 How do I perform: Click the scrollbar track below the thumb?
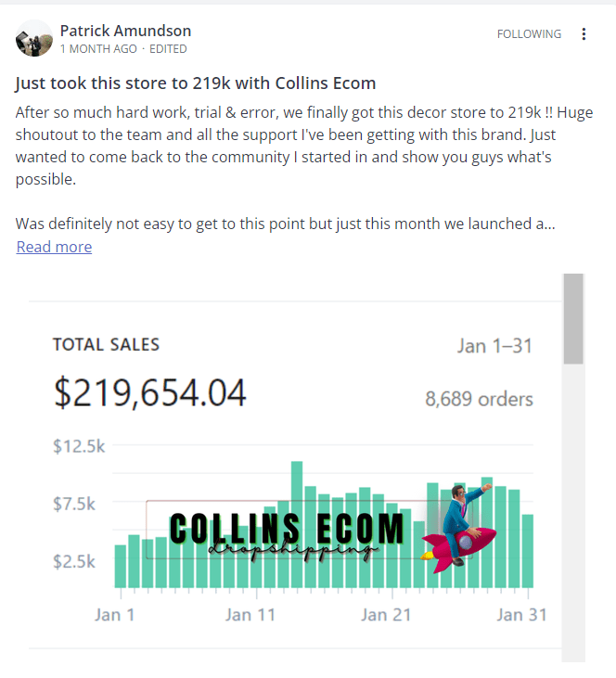coord(574,510)
